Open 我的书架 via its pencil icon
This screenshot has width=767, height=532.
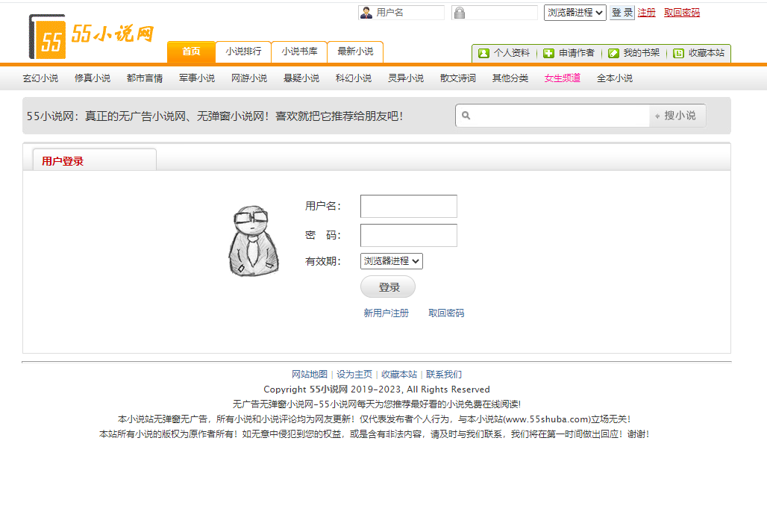pos(613,53)
